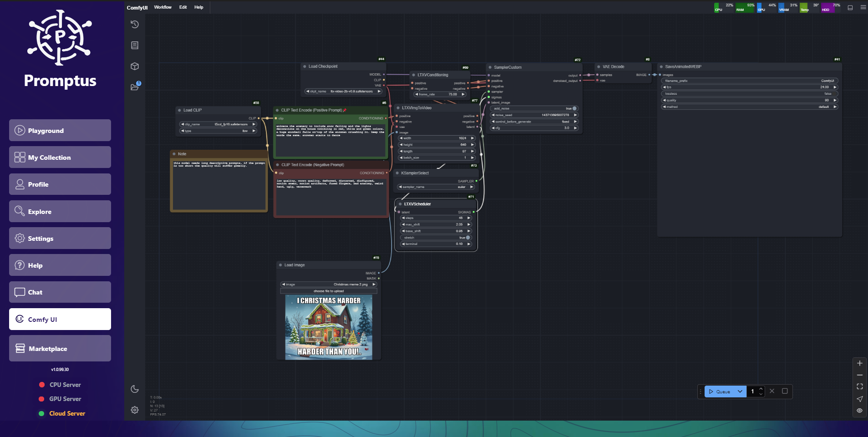The image size is (868, 437).
Task: Open the node library panel icon
Action: click(x=135, y=45)
